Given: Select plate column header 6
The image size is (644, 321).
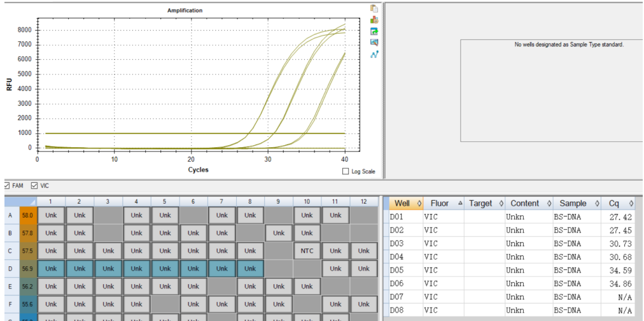Looking at the screenshot, I should 193,201.
